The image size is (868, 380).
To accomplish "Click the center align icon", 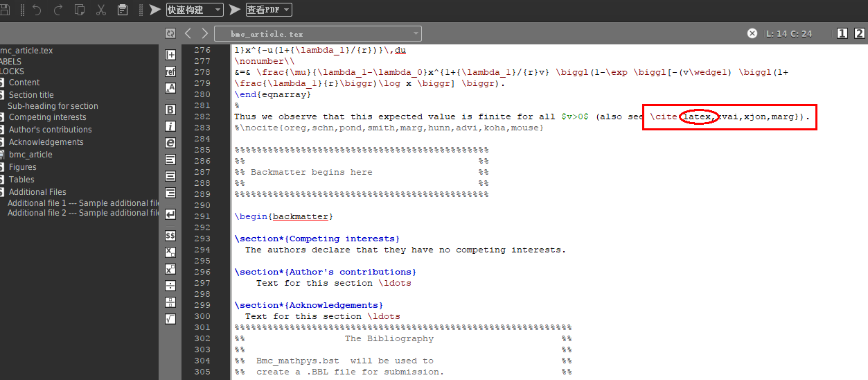I will point(170,176).
